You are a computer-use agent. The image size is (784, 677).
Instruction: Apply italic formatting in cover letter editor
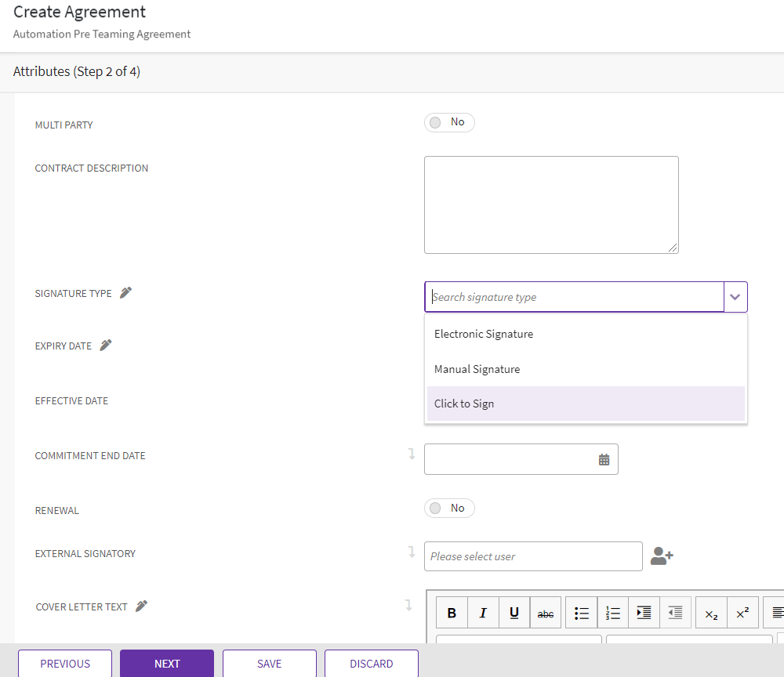(x=483, y=614)
